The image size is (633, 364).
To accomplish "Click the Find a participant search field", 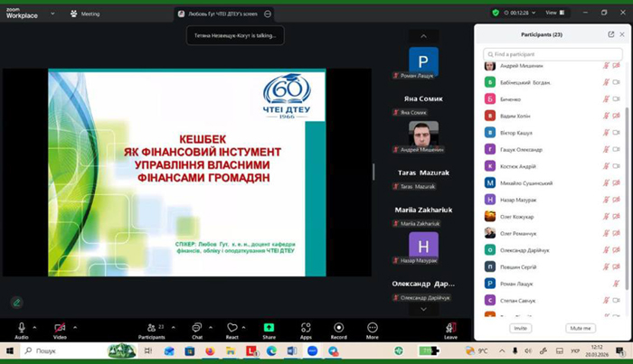I will [x=553, y=54].
